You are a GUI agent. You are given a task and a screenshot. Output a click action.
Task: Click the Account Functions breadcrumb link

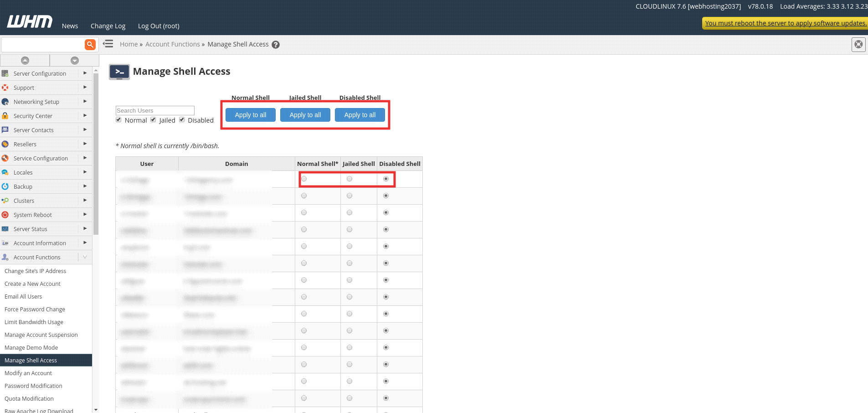(x=173, y=44)
